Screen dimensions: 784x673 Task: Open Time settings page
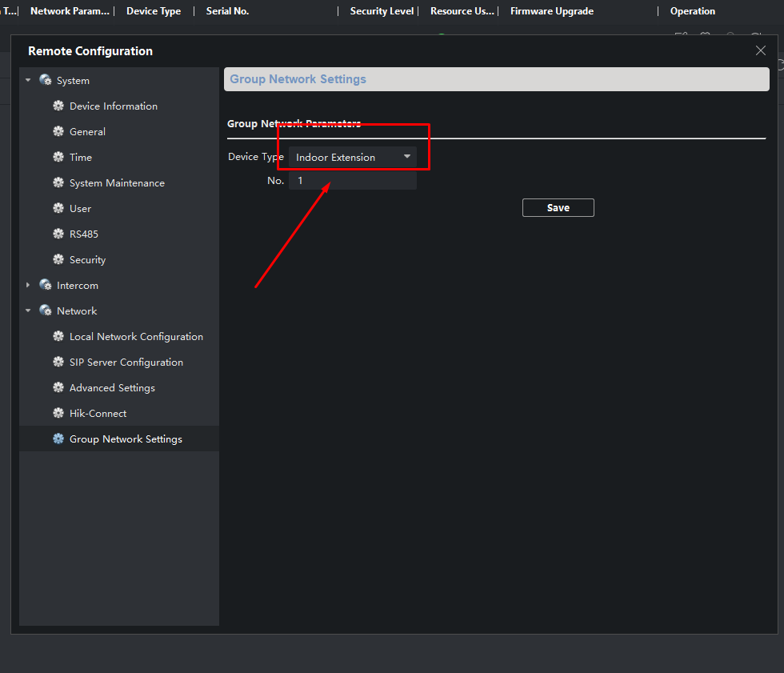click(x=81, y=157)
